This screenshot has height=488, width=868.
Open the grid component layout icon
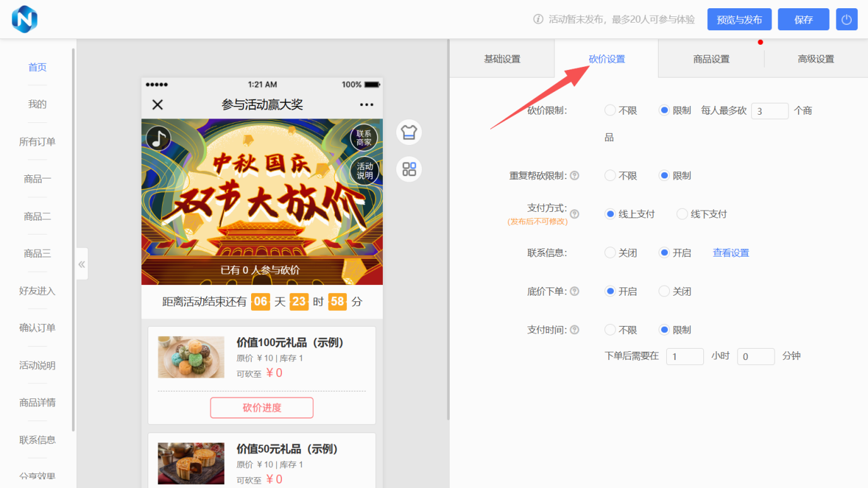(x=408, y=169)
